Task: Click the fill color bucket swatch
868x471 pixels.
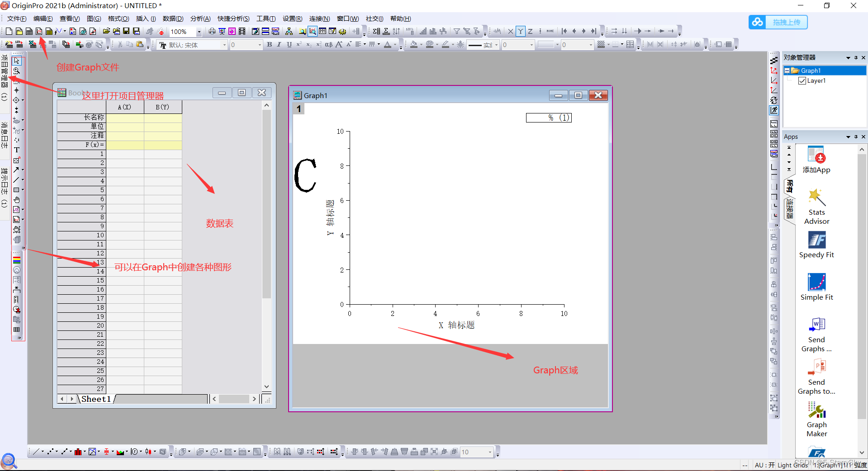Action: [x=414, y=44]
